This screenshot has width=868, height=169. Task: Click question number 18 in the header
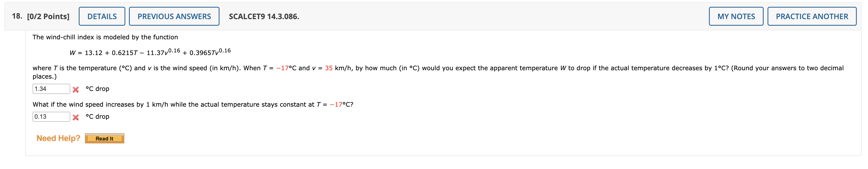click(x=17, y=16)
